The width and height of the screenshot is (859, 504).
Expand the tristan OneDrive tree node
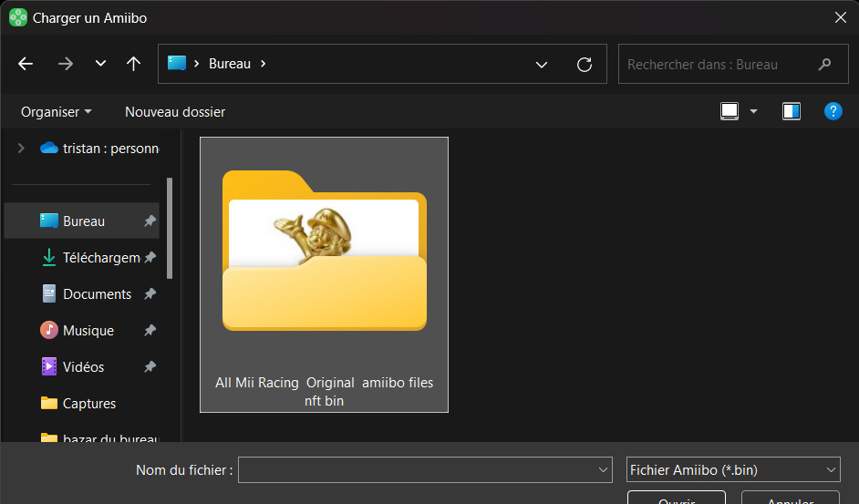[21, 148]
